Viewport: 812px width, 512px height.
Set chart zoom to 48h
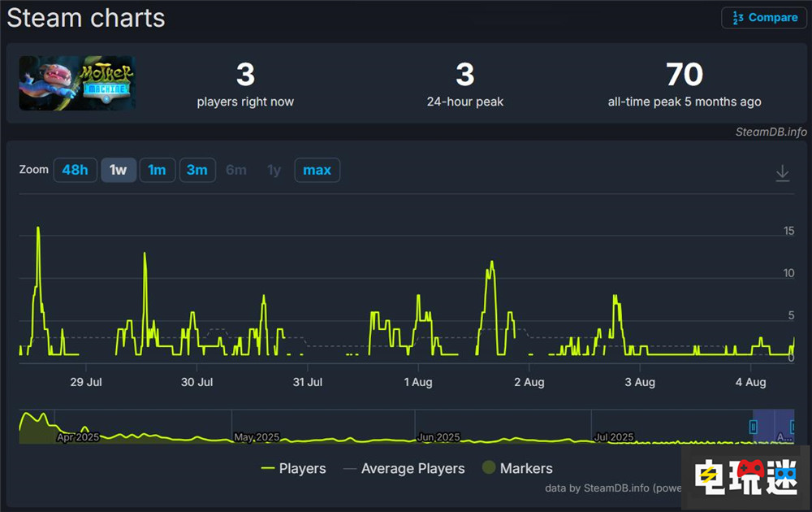(x=75, y=170)
